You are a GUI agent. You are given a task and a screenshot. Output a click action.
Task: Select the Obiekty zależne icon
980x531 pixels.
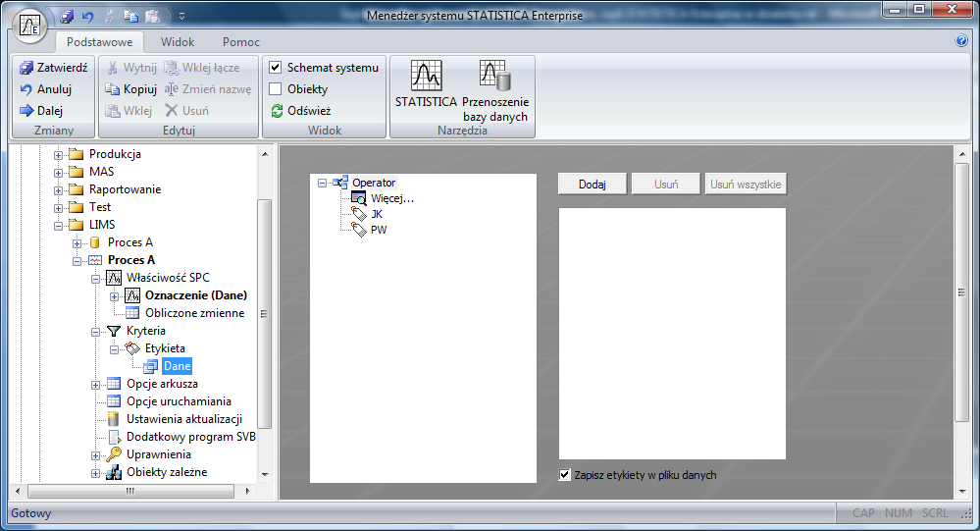tap(113, 472)
